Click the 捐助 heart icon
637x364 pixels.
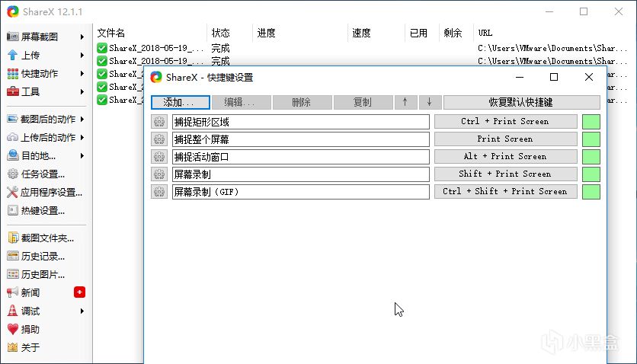coord(13,329)
